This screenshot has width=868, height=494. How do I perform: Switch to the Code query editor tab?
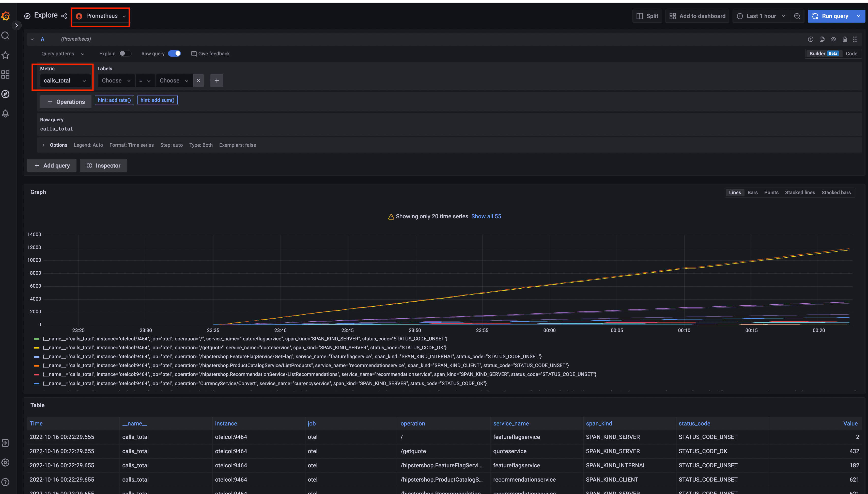click(x=852, y=54)
